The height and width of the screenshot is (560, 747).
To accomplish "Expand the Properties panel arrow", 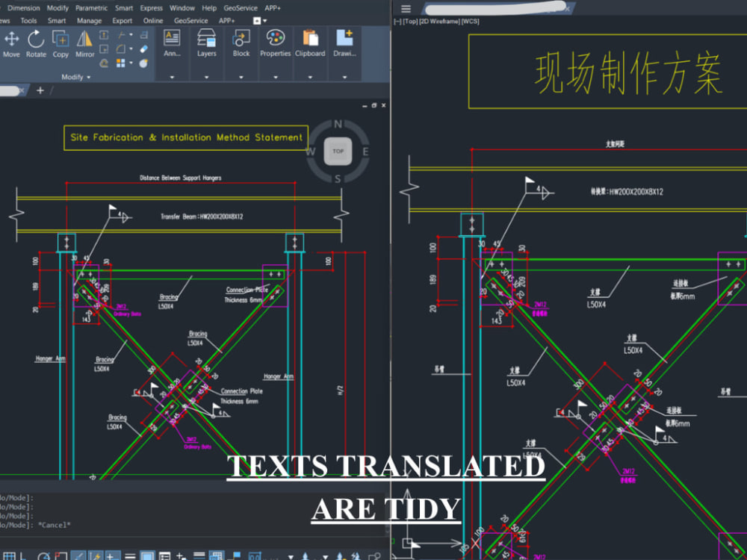I will (276, 77).
